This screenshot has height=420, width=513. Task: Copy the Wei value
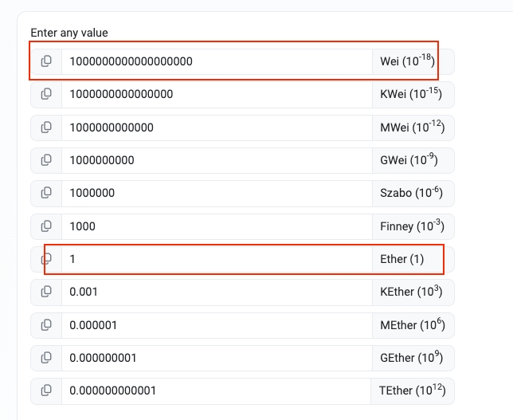coord(46,61)
